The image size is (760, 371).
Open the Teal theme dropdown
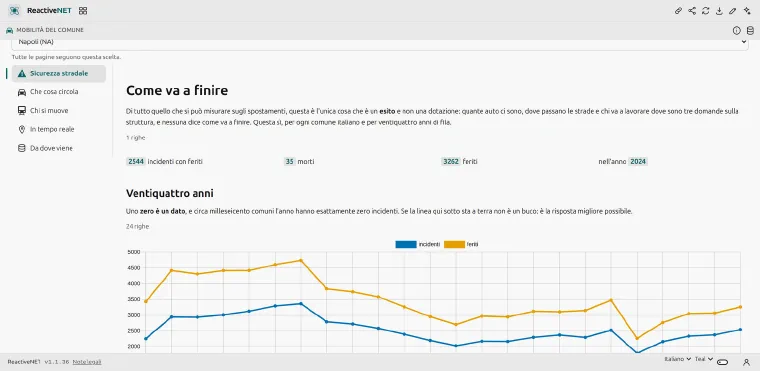point(704,359)
